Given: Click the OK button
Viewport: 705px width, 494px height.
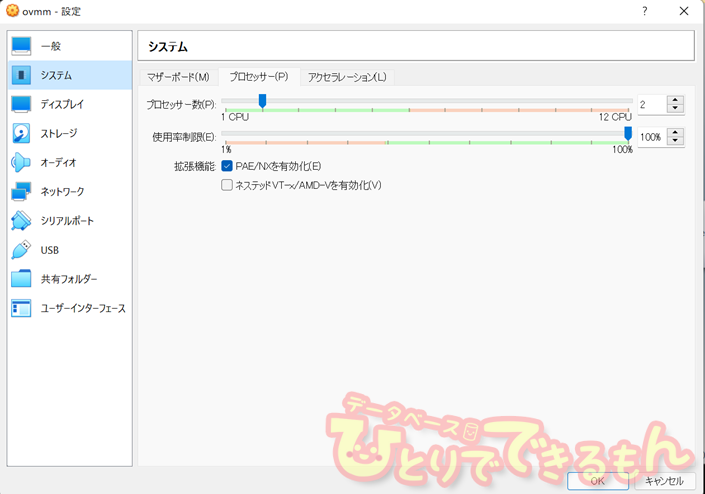Looking at the screenshot, I should pos(597,481).
